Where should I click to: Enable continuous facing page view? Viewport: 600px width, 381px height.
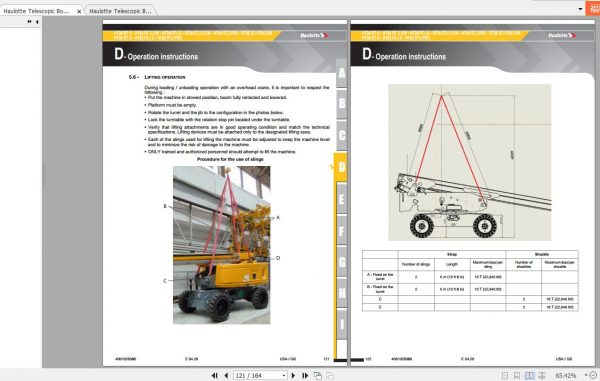tap(542, 376)
